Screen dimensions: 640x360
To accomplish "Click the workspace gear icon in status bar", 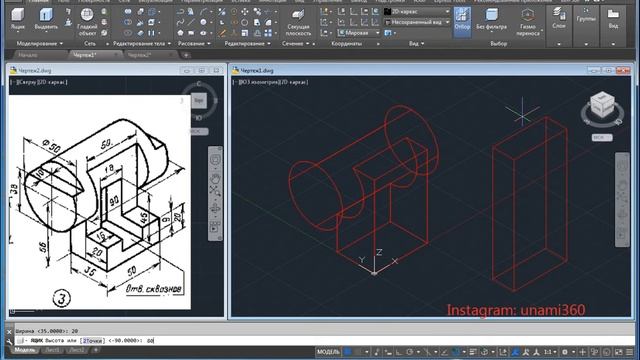I will pyautogui.click(x=565, y=351).
